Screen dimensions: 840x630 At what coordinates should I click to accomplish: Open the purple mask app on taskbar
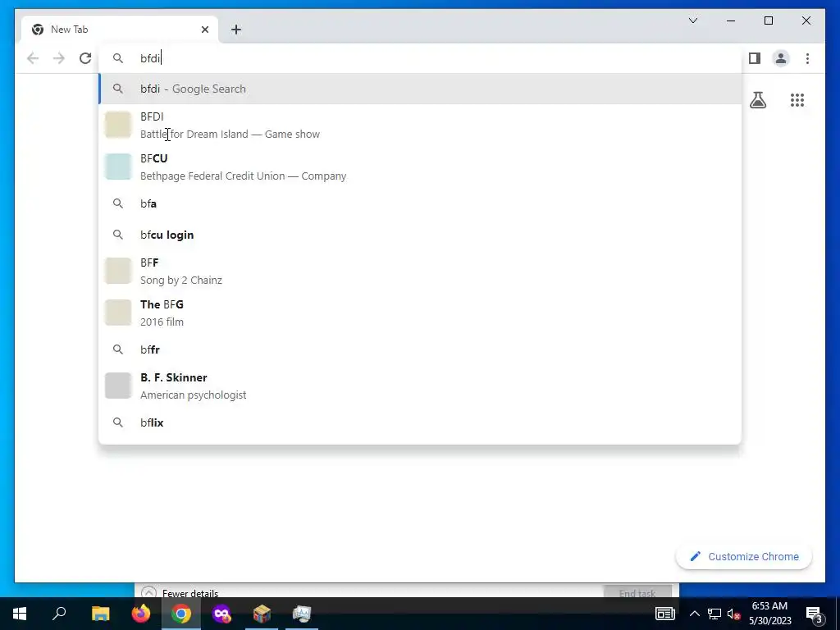(221, 614)
